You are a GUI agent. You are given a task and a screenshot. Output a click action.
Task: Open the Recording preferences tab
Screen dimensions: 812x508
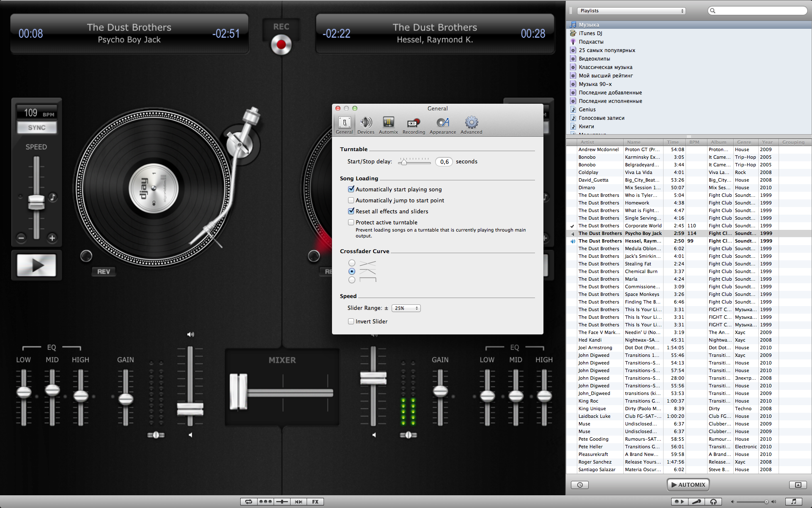[414, 125]
